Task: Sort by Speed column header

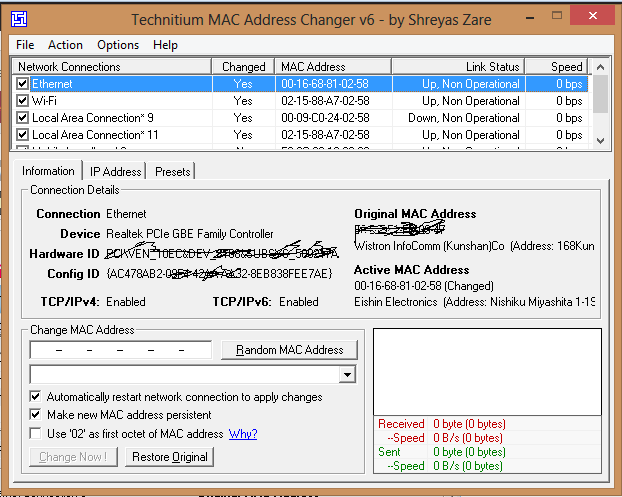Action: coord(557,67)
